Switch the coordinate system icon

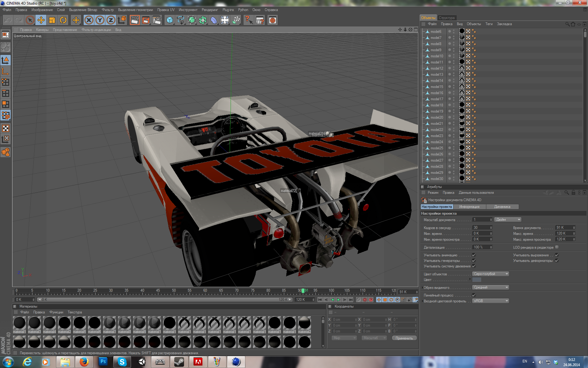pyautogui.click(x=122, y=20)
